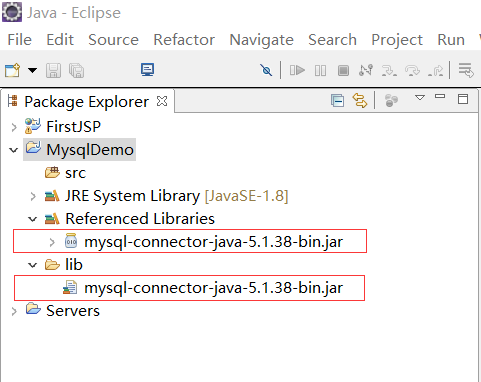Expand the Servers project node
481x382 pixels.
click(14, 311)
